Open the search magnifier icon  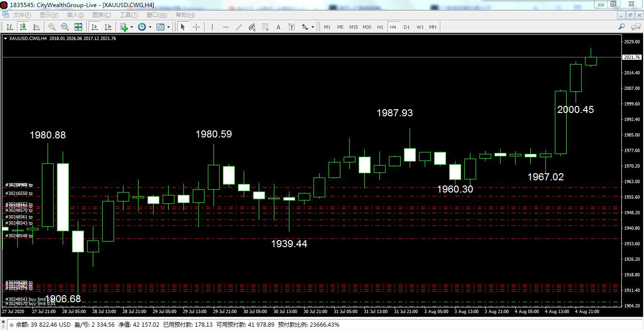[622, 27]
